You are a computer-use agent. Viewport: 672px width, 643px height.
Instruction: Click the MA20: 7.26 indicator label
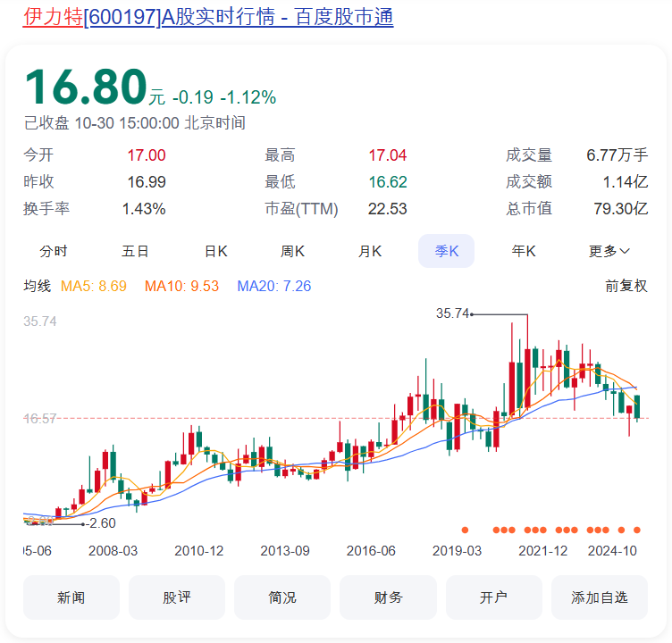click(274, 286)
